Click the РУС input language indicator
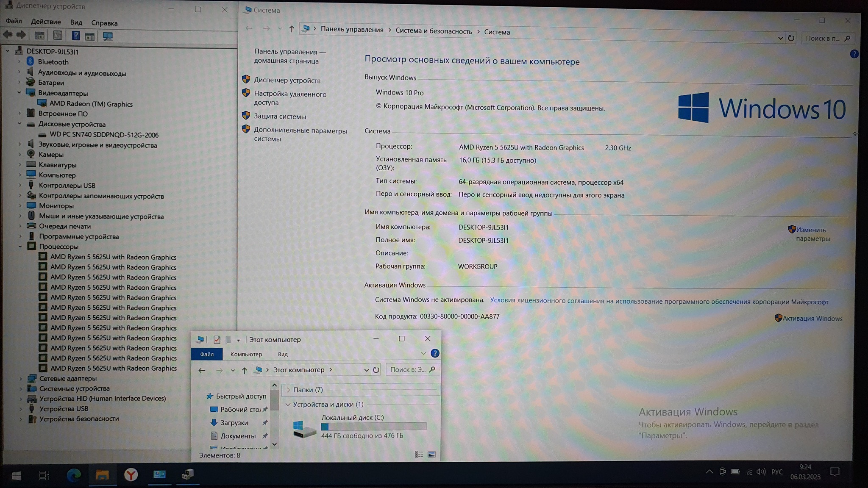Screen dimensions: 868x488 pyautogui.click(x=777, y=472)
